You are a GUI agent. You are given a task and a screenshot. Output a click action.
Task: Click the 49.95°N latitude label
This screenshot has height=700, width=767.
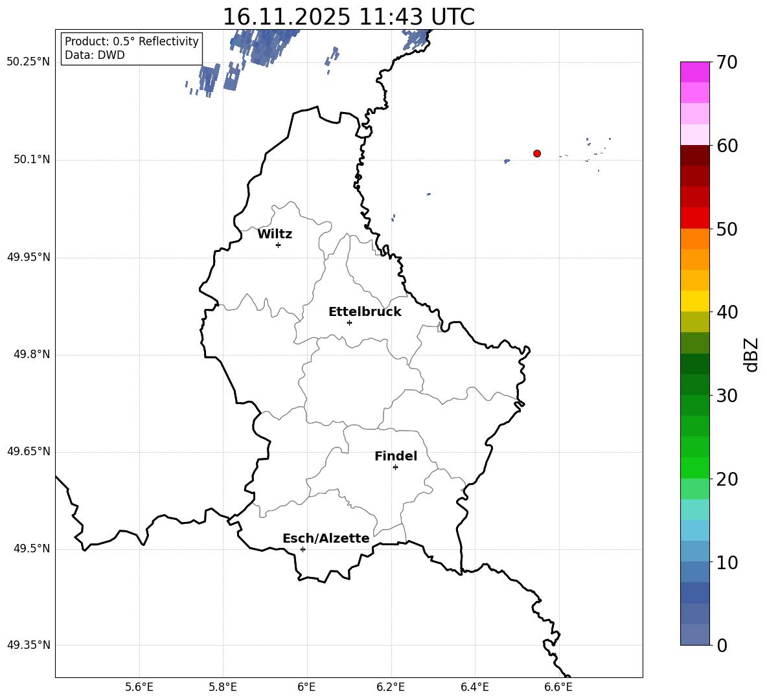(x=29, y=257)
